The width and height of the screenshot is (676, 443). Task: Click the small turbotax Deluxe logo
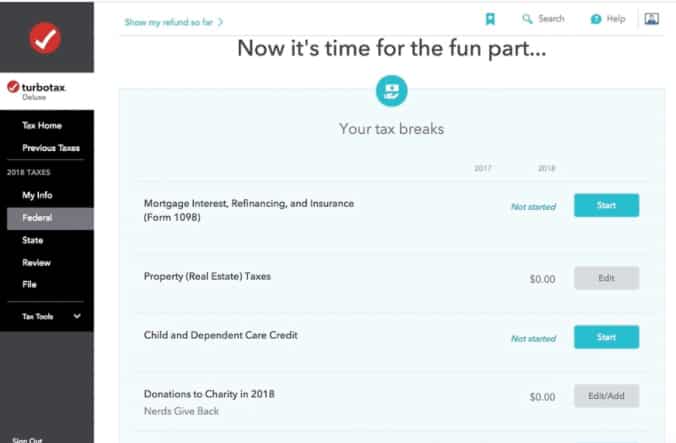click(x=36, y=90)
